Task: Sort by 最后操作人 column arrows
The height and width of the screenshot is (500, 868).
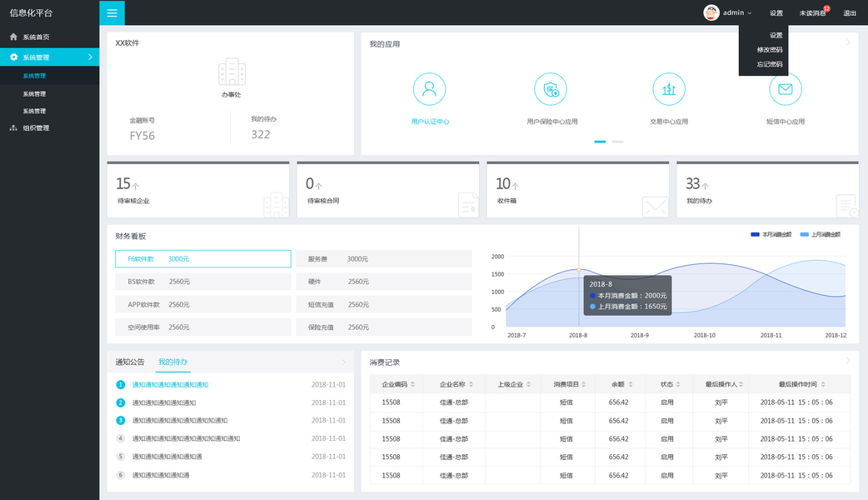Action: pyautogui.click(x=741, y=384)
